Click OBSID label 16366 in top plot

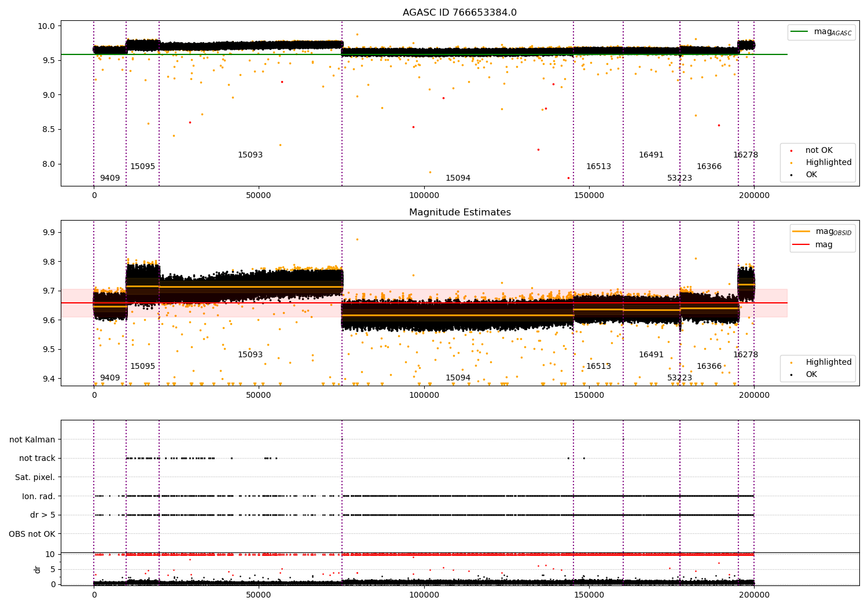[x=709, y=167]
